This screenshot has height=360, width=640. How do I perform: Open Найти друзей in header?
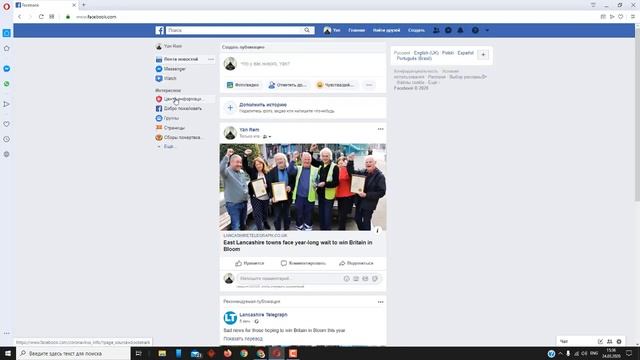coord(386,30)
